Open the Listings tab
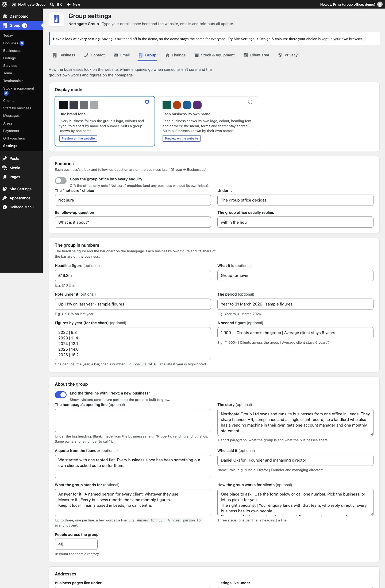The height and width of the screenshot is (588, 385). [175, 55]
